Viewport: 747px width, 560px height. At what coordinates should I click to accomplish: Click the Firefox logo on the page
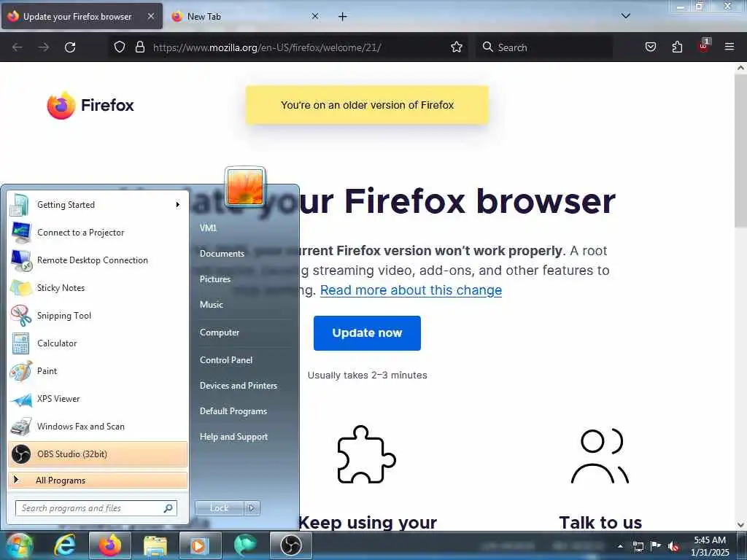(90, 105)
